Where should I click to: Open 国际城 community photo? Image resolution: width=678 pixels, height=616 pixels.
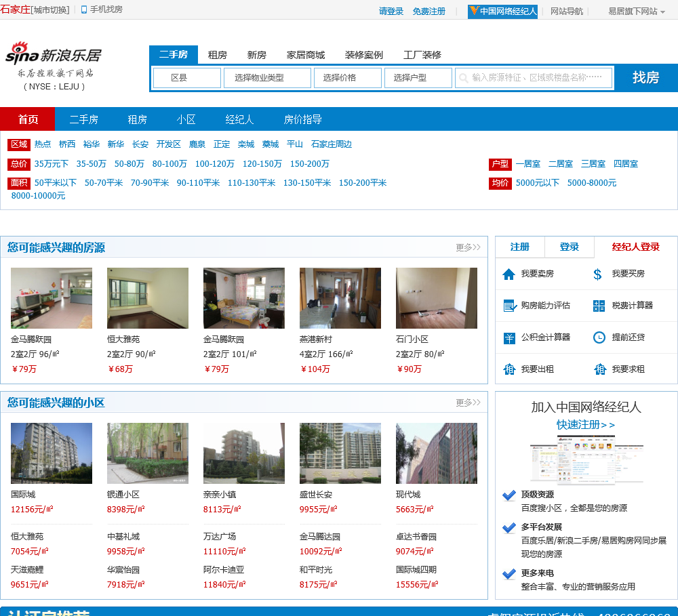click(51, 453)
